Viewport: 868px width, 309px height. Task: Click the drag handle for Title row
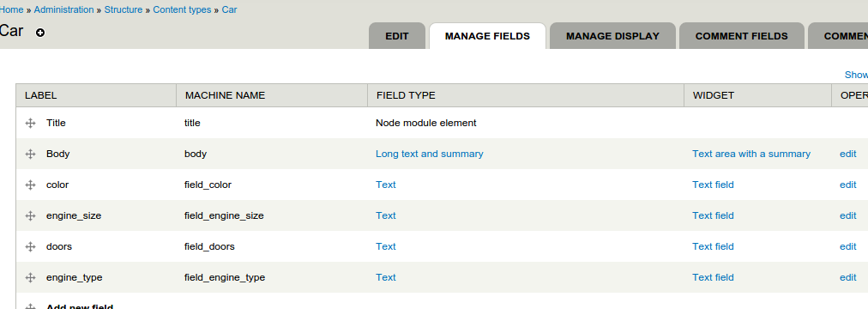tap(30, 123)
